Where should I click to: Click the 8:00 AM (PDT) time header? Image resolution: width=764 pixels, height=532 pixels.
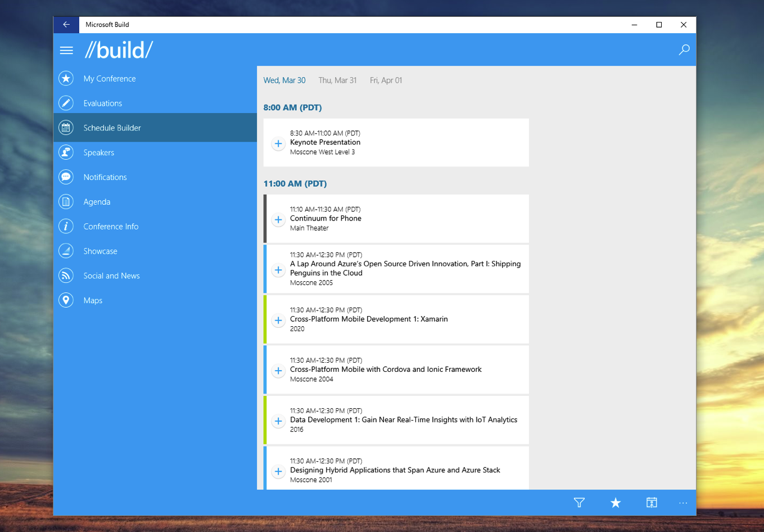click(292, 107)
